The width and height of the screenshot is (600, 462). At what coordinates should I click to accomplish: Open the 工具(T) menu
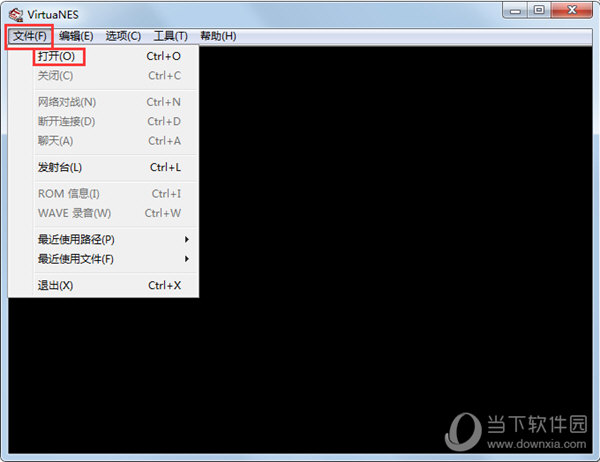tap(170, 36)
